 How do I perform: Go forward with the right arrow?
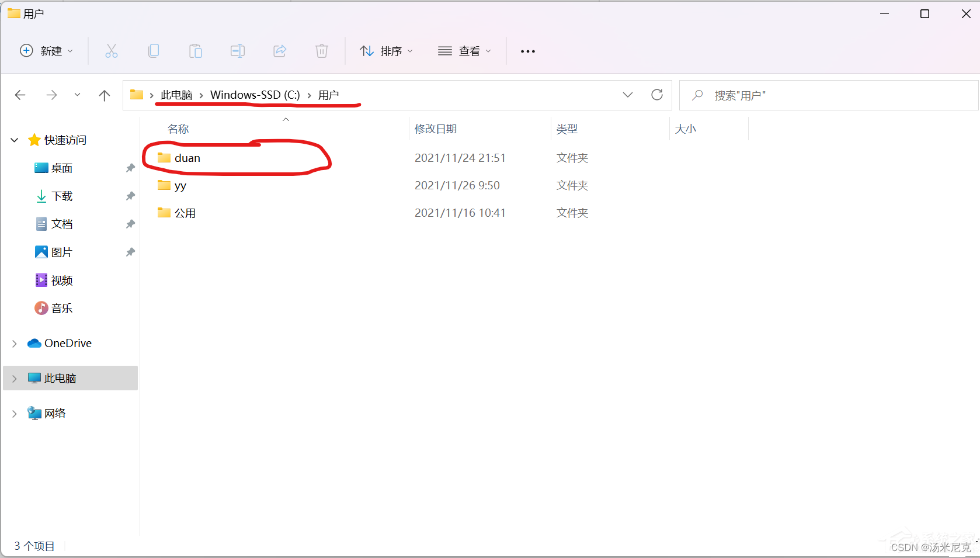coord(52,95)
